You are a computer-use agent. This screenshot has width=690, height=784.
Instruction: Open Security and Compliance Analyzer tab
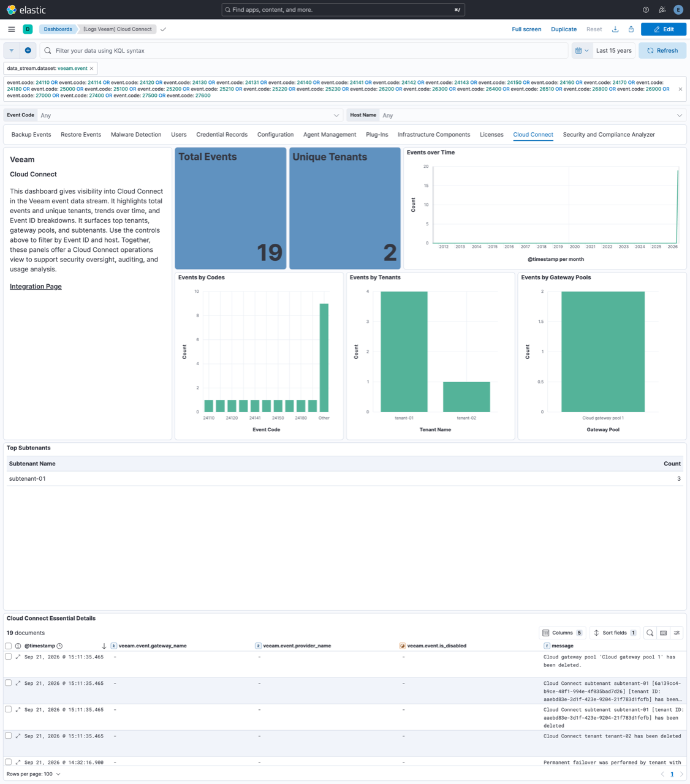tap(609, 135)
